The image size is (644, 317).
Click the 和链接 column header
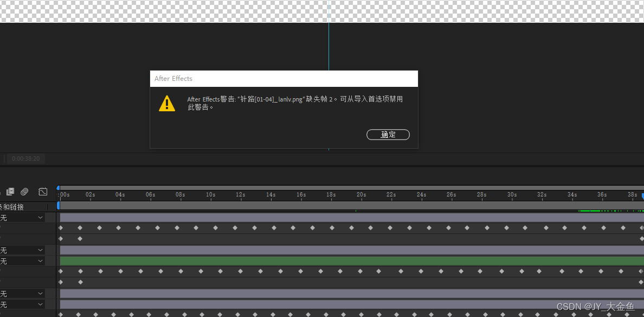[12, 207]
